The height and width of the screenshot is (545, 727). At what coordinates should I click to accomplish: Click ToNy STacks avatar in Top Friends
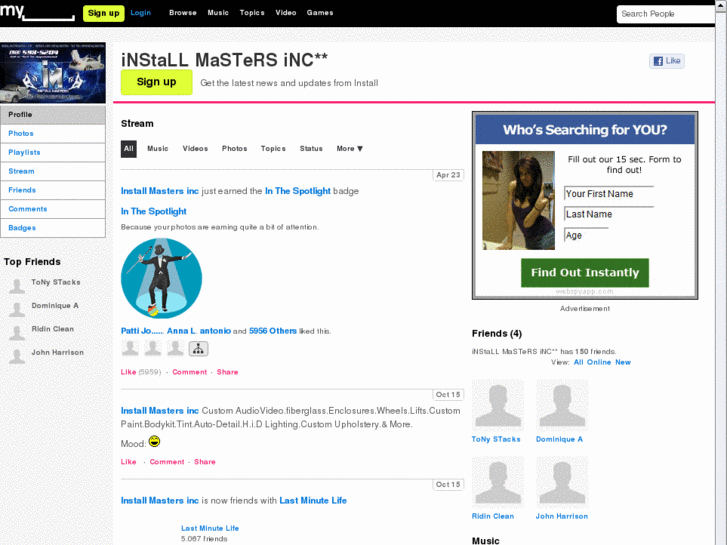point(17,286)
